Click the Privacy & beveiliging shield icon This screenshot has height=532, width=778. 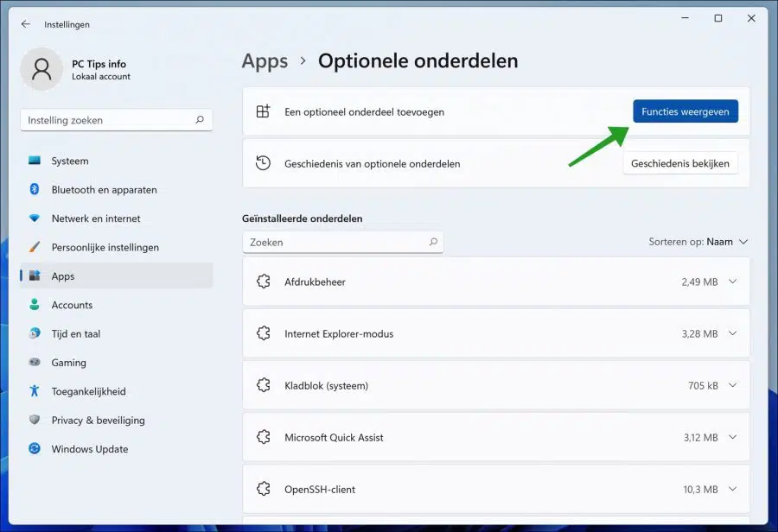click(x=35, y=420)
